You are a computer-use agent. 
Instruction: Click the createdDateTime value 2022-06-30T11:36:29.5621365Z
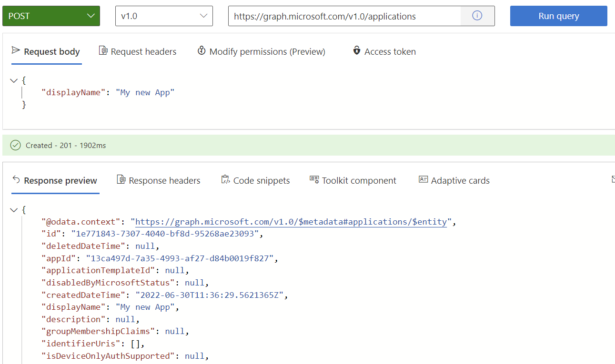tap(210, 295)
